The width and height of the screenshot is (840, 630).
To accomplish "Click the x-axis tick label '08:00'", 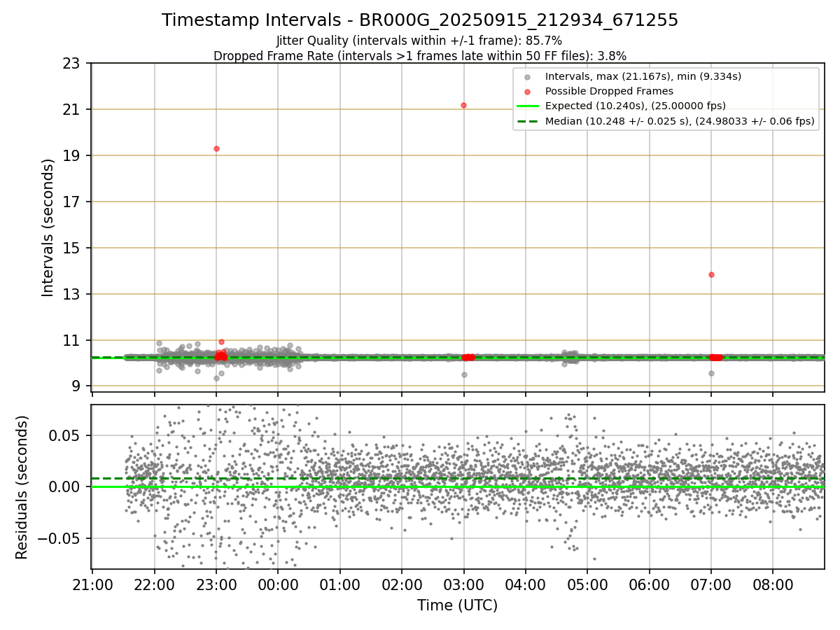I will point(773,584).
